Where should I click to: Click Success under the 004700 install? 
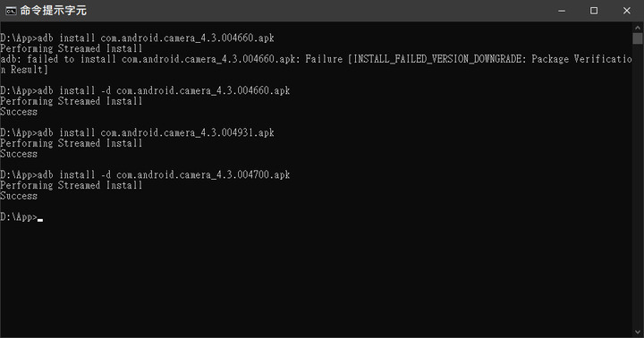19,196
